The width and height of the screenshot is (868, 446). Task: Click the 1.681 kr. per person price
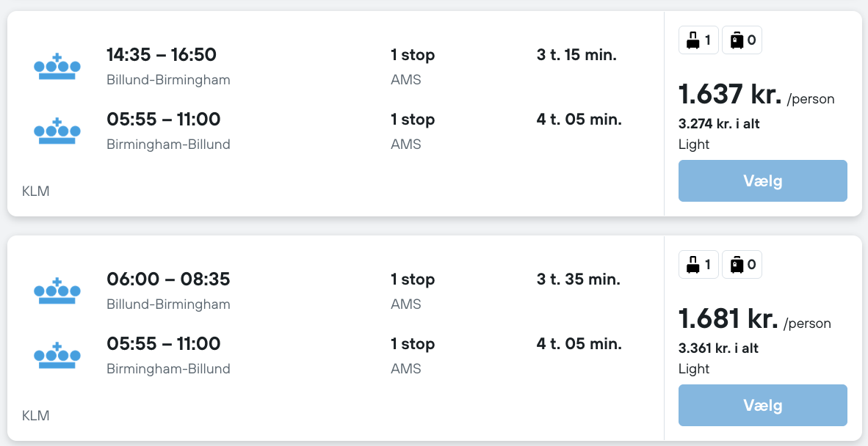pos(728,319)
